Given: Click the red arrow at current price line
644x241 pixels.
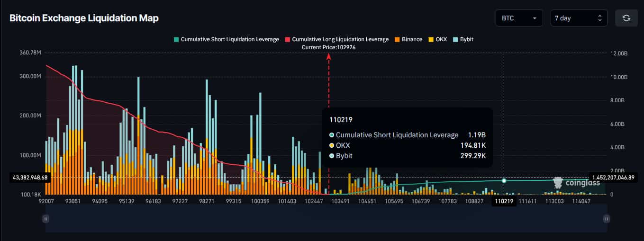Looking at the screenshot, I should [x=328, y=56].
